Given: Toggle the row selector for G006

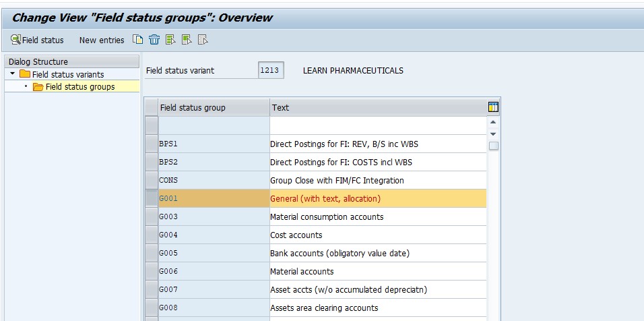Looking at the screenshot, I should point(152,271).
